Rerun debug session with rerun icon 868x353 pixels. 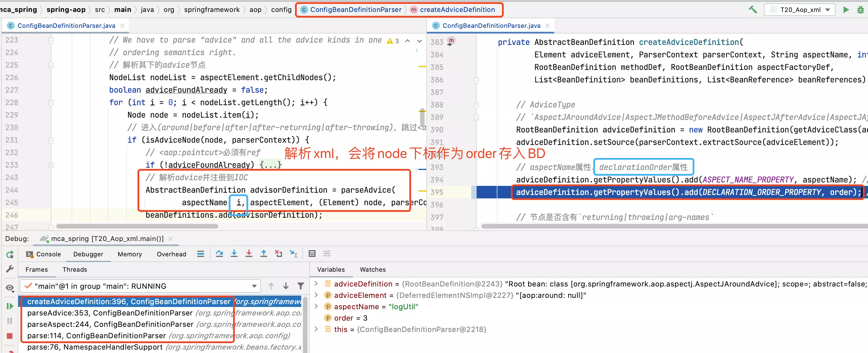click(10, 254)
